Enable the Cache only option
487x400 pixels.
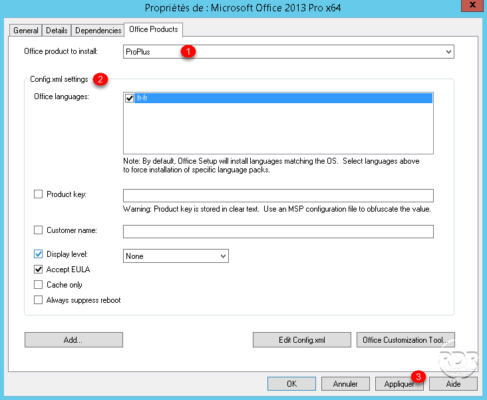38,285
